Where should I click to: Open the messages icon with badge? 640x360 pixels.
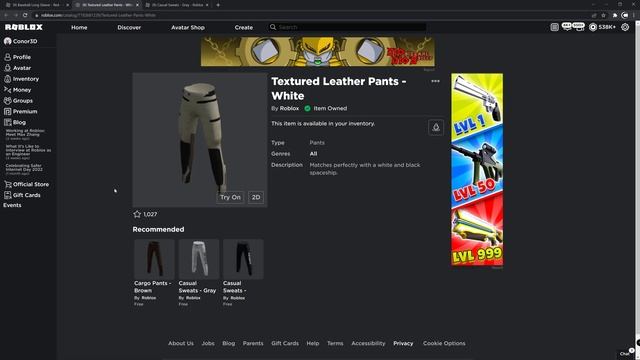pyautogui.click(x=567, y=27)
